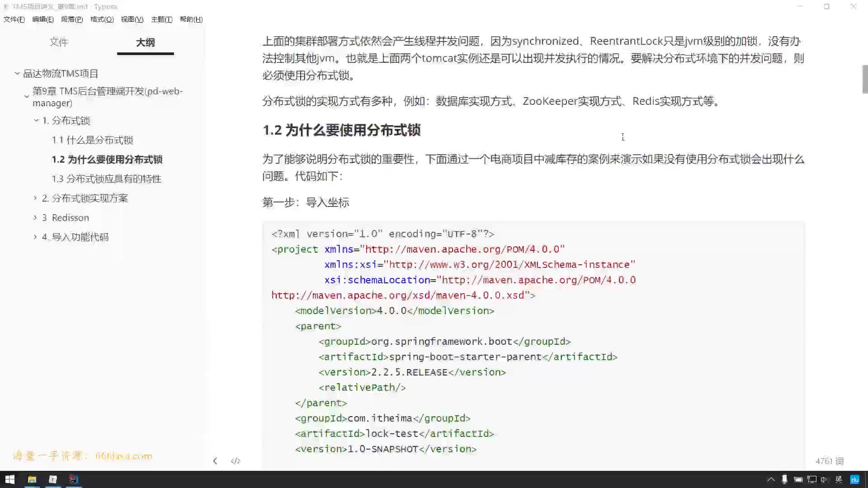The width and height of the screenshot is (868, 488).
Task: Expand the 2. 分布式锁实现方案 section
Action: 35,198
